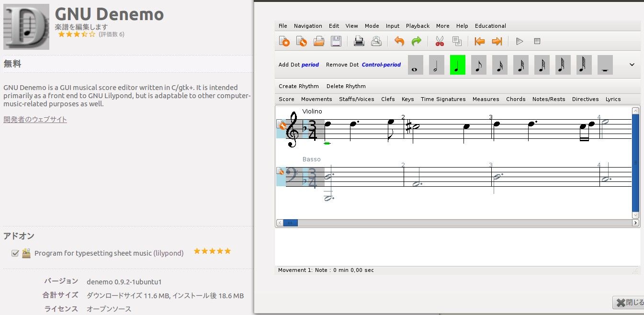The image size is (644, 315).
Task: Stop playback with the square stop button
Action: [537, 41]
